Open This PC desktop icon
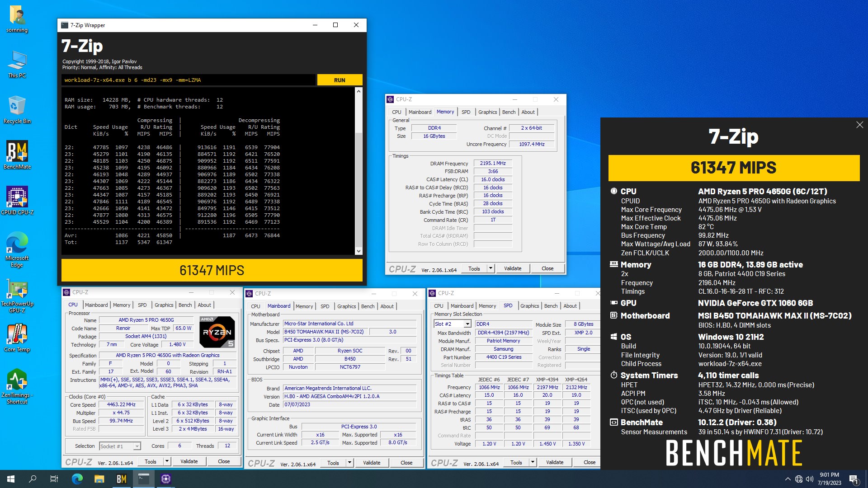The image size is (868, 488). pyautogui.click(x=17, y=65)
